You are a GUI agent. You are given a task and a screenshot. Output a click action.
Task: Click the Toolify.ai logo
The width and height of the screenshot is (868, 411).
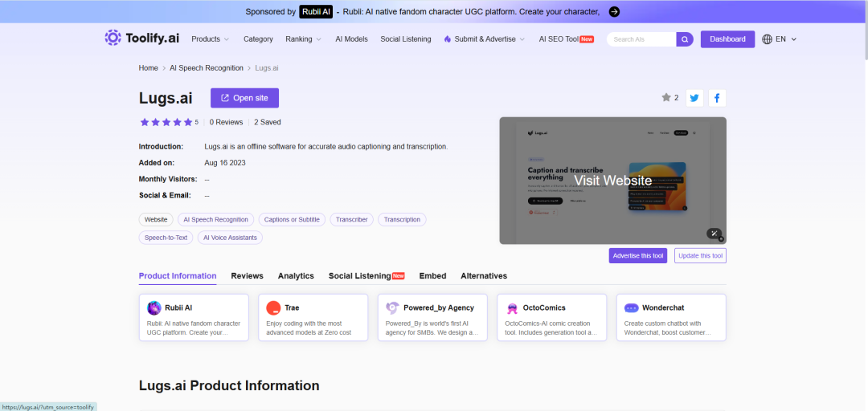(x=142, y=39)
